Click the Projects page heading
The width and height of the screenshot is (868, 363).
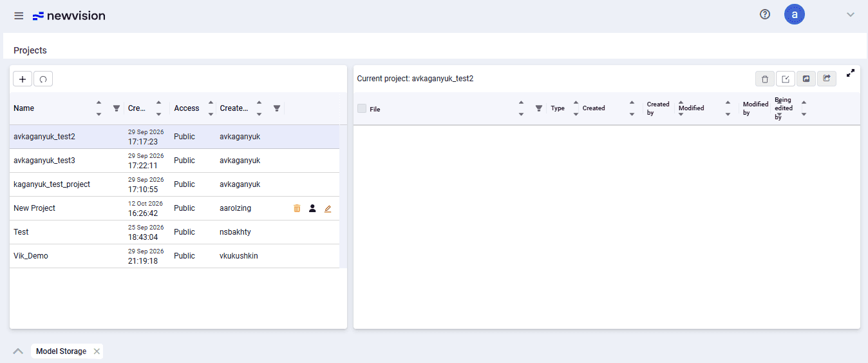(x=30, y=50)
